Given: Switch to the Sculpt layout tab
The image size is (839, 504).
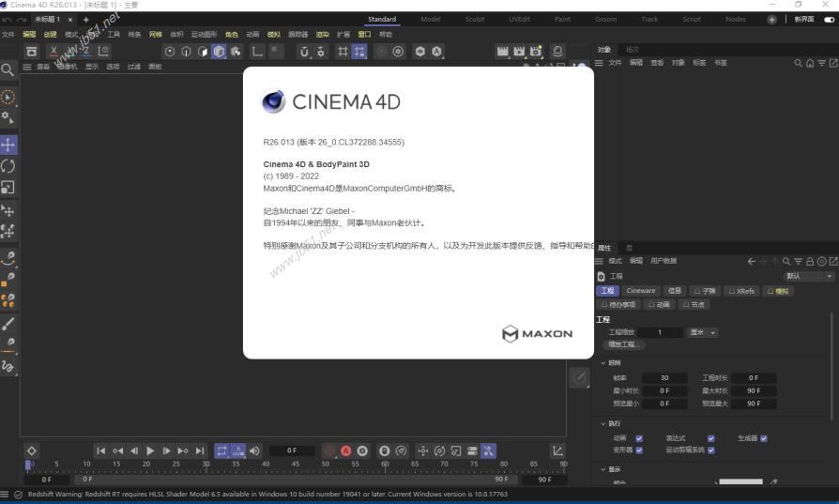Looking at the screenshot, I should [x=475, y=19].
